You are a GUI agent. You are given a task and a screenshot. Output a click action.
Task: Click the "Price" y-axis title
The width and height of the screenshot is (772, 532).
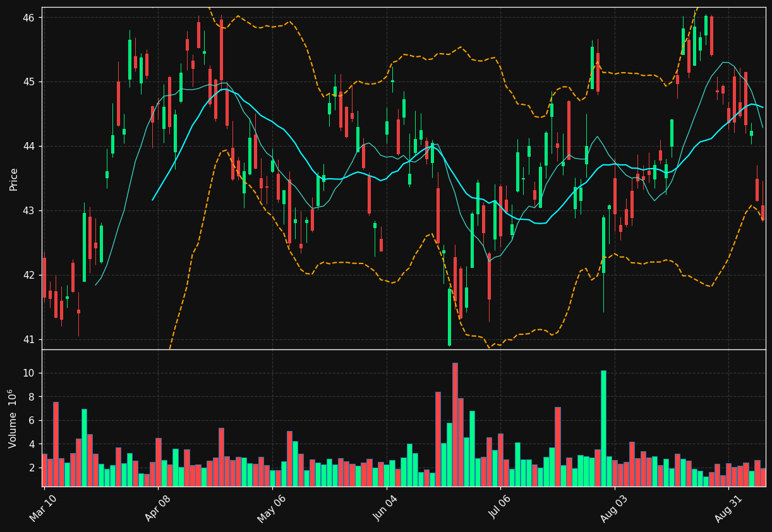point(13,179)
